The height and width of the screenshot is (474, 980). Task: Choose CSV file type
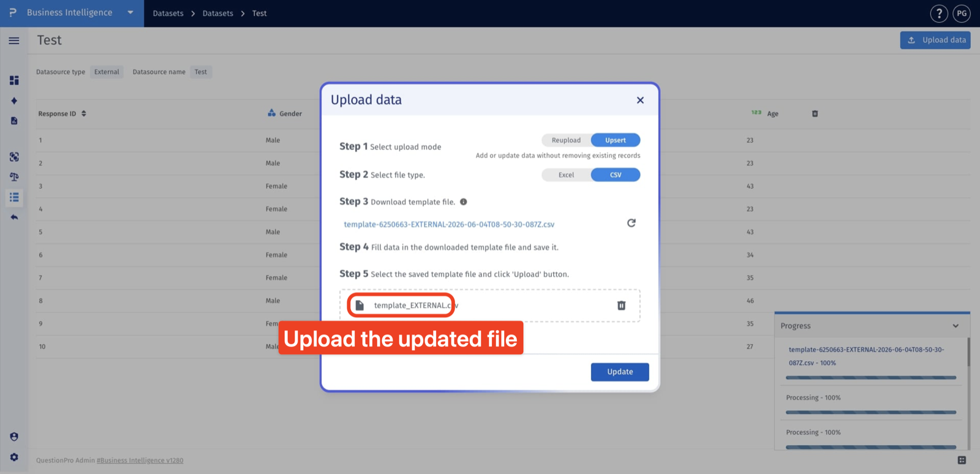coord(616,175)
